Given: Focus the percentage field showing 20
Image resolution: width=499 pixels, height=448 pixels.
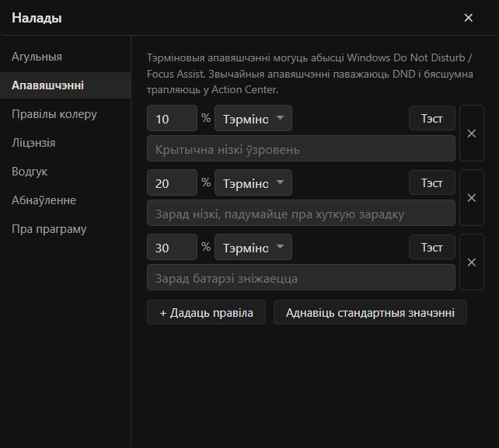Looking at the screenshot, I should coord(173,182).
